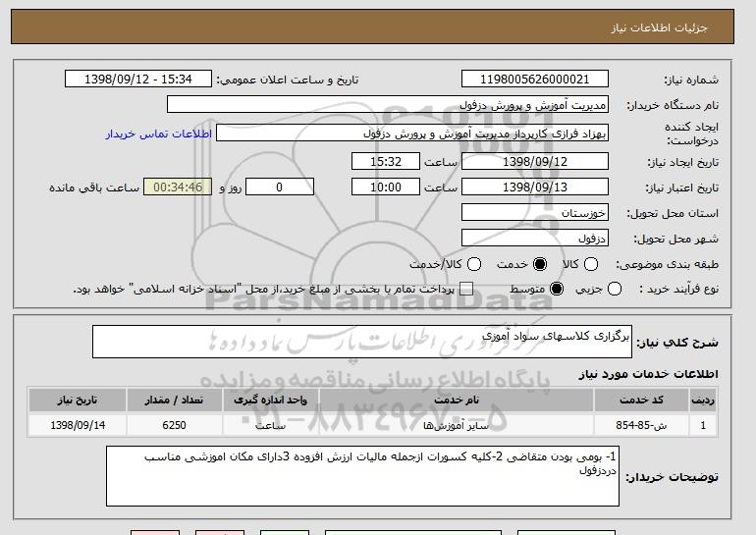This screenshot has width=756, height=535.
Task: Click the اطلاعات خدمات مورد نیاز section heading
Action: [x=648, y=374]
